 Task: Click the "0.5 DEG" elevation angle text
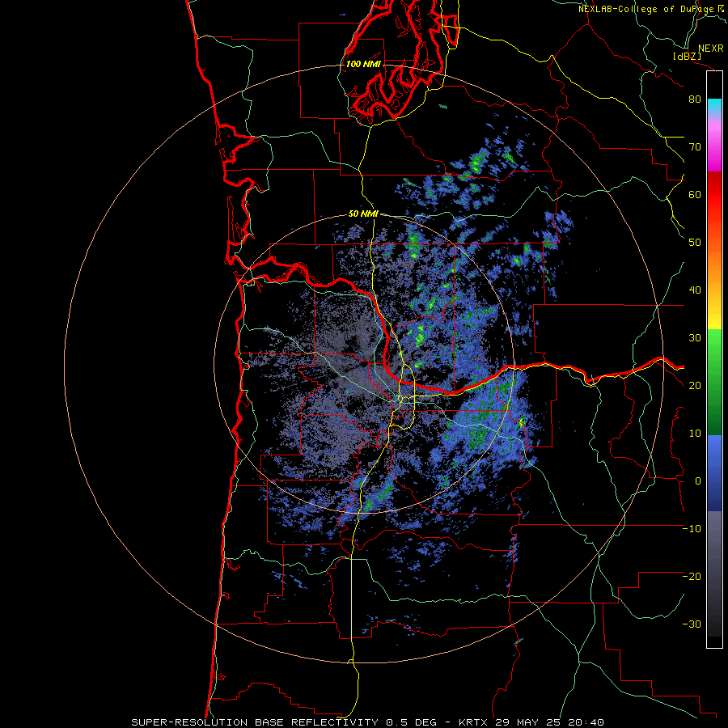pos(412,722)
